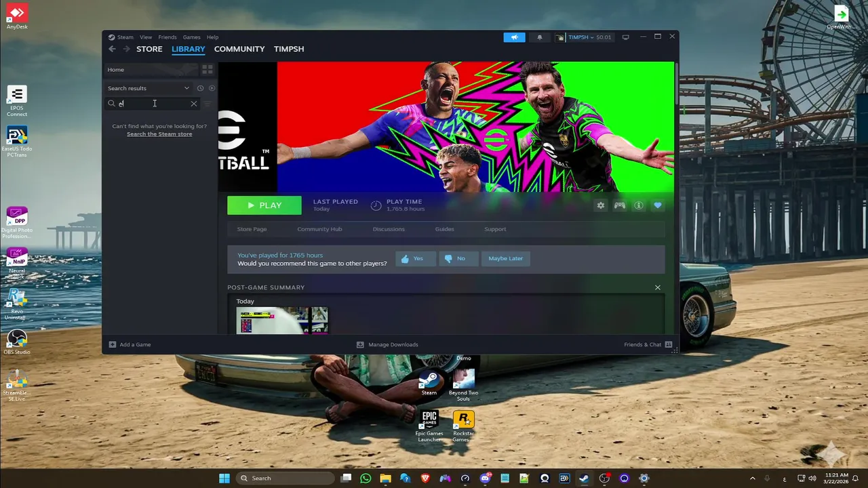
Task: Click the library search input field
Action: [x=153, y=104]
